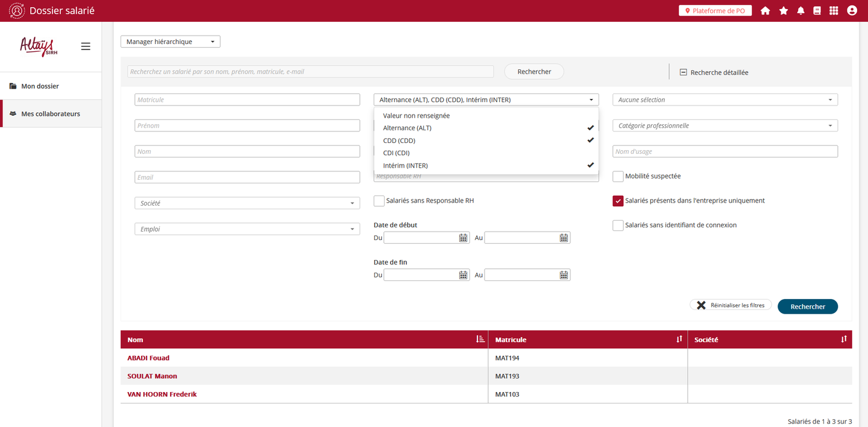The image size is (868, 427).
Task: Click Réinitialiser les filtres button
Action: 731,305
